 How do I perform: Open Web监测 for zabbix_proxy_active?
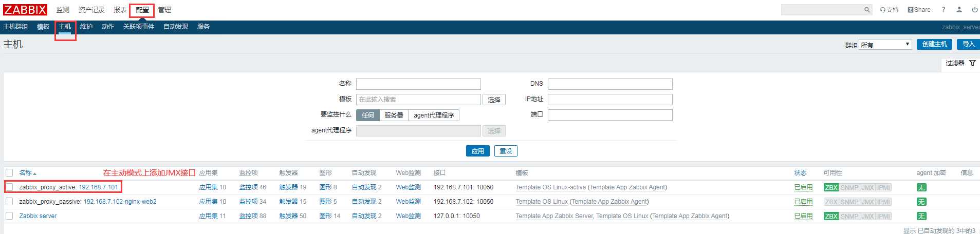408,187
